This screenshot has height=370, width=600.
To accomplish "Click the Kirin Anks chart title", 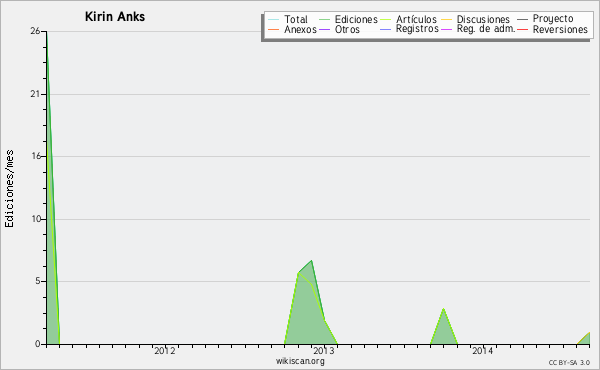I will [x=115, y=17].
